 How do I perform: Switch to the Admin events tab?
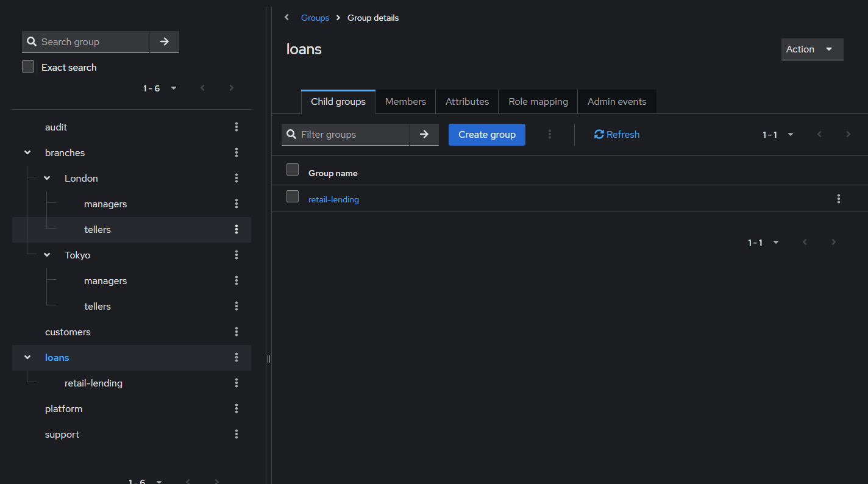(x=617, y=102)
